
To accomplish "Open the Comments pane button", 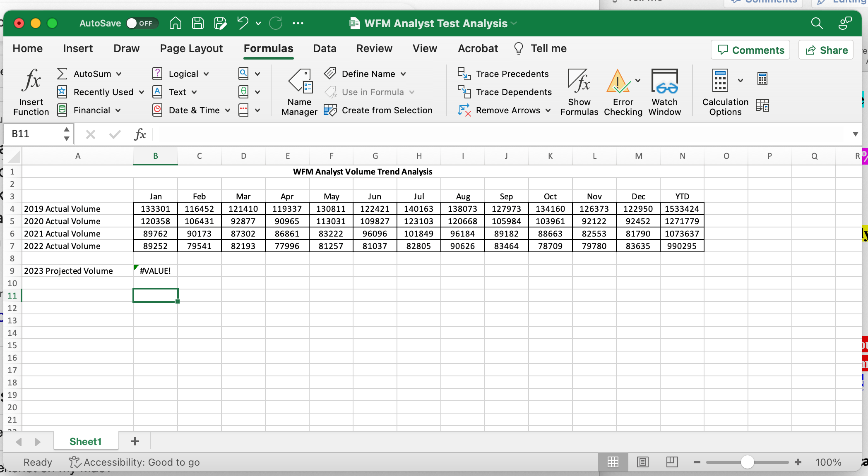I will coord(750,50).
